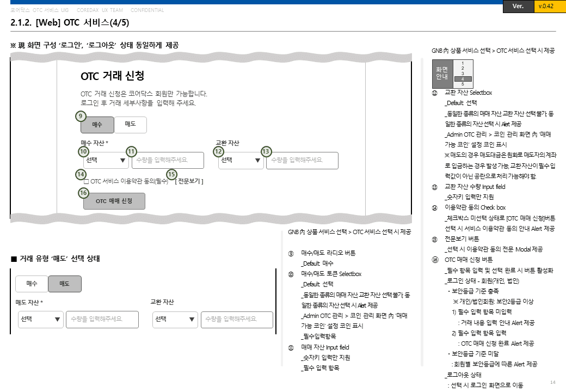Click the 거래 유형 '매도' 선택 상태 heading

[55, 259]
